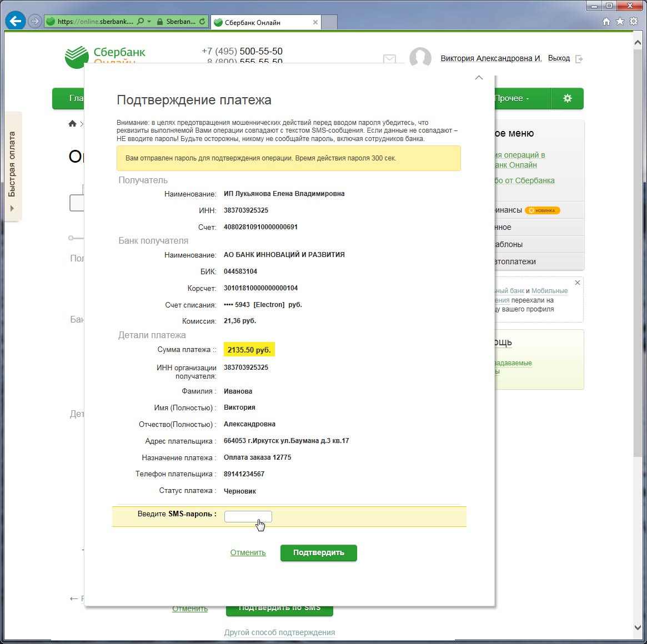Click the highlighted amount 2135.50 руб.
Viewport: 647px width, 644px height.
[249, 349]
